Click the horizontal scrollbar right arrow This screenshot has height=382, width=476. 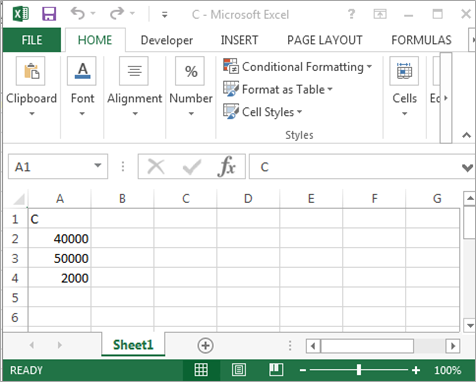coord(453,346)
